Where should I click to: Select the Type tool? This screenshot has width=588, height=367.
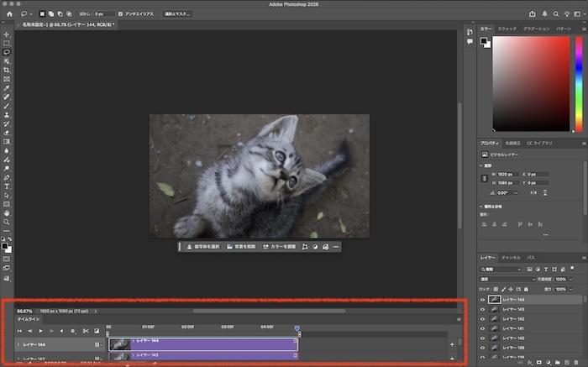pos(7,186)
